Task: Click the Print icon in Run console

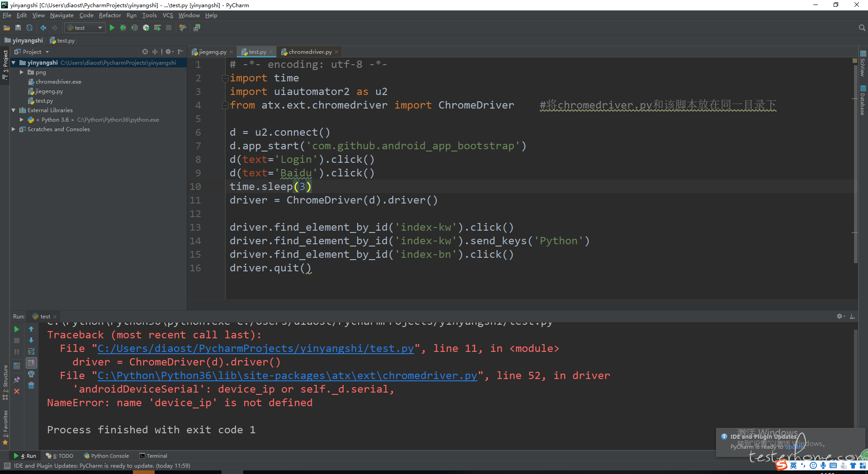Action: [x=31, y=374]
